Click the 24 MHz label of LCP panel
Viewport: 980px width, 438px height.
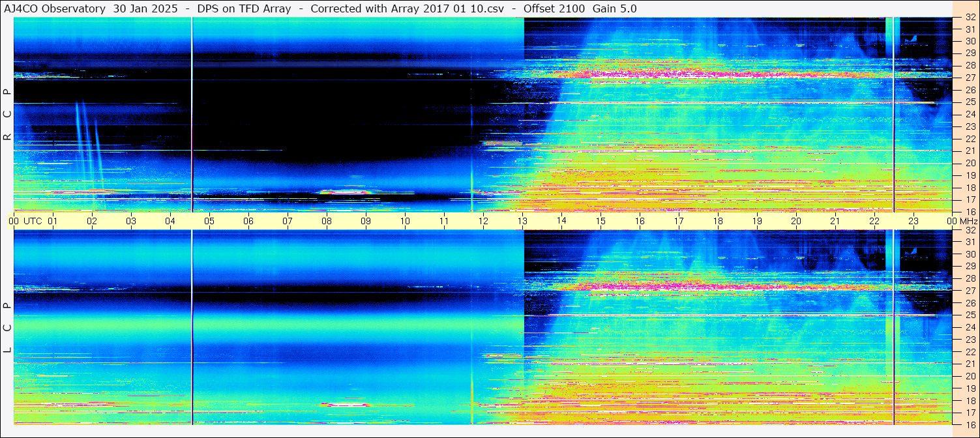970,327
